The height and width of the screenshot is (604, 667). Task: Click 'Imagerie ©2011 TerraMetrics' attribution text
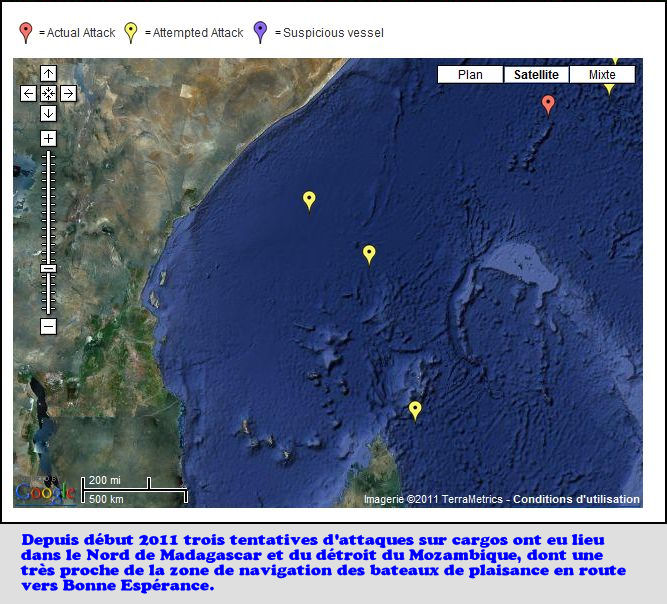pyautogui.click(x=433, y=499)
